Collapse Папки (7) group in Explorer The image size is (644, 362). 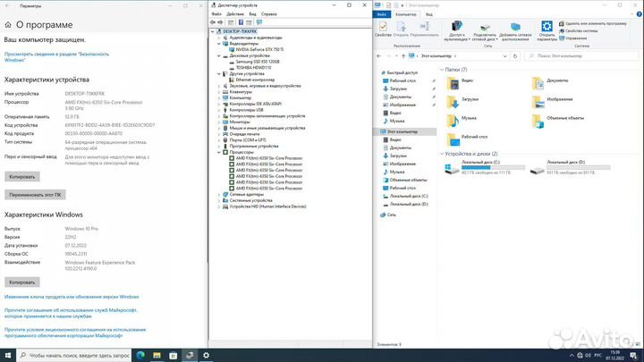tap(442, 70)
